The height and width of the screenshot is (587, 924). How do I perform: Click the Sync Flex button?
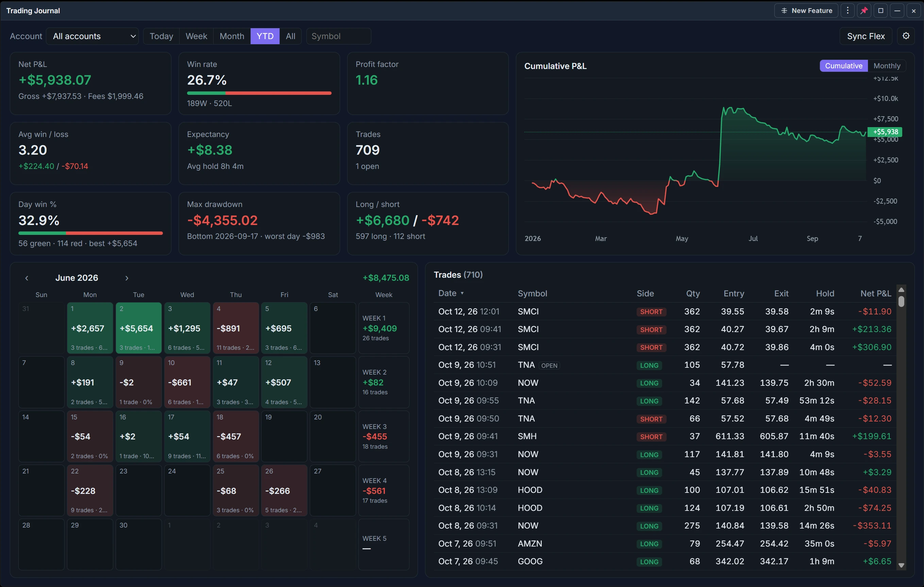(x=866, y=36)
